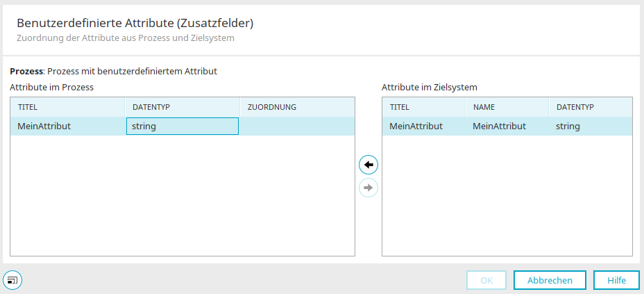Open help via the Hilfe button
This screenshot has width=644, height=294.
tap(616, 280)
